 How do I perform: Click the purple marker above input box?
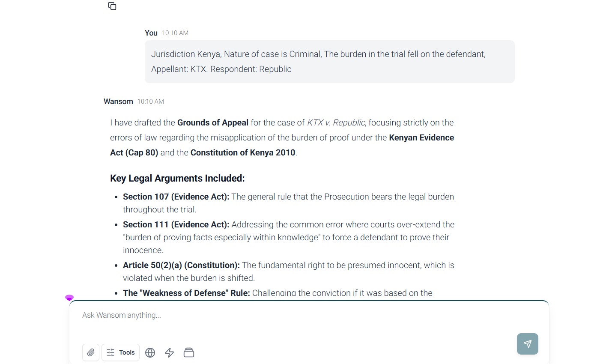pos(69,298)
